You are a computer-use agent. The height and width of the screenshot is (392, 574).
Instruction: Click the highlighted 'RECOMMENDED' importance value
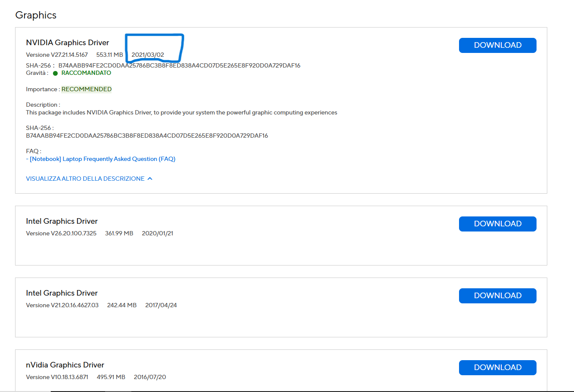pos(87,89)
